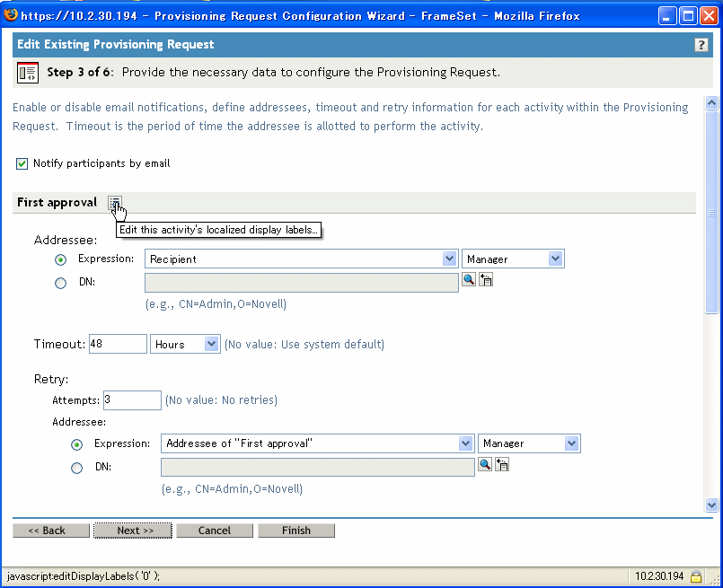Click the 10.2.30.194 status bar text
The height and width of the screenshot is (588, 723).
659,576
